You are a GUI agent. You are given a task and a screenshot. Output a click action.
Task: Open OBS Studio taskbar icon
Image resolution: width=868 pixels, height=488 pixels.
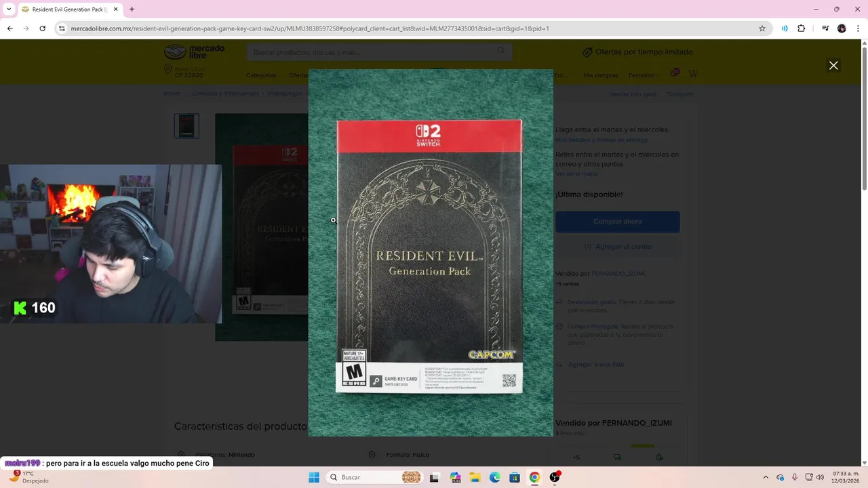click(x=555, y=477)
